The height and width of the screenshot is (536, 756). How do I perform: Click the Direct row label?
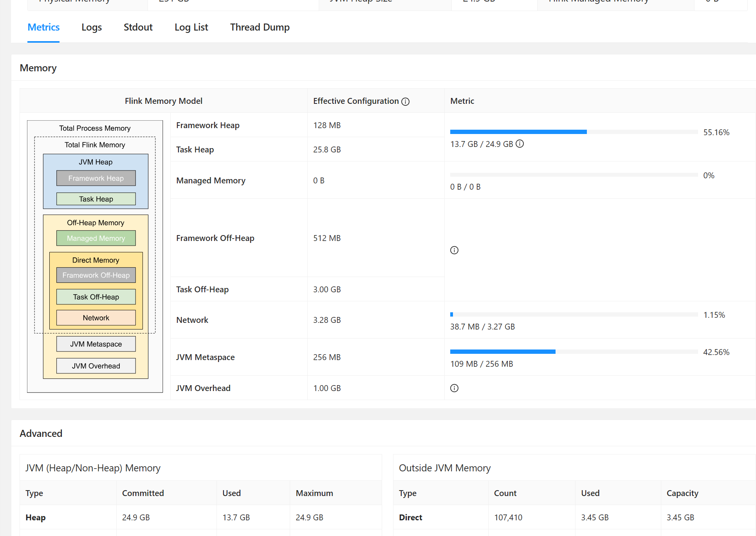tap(411, 517)
